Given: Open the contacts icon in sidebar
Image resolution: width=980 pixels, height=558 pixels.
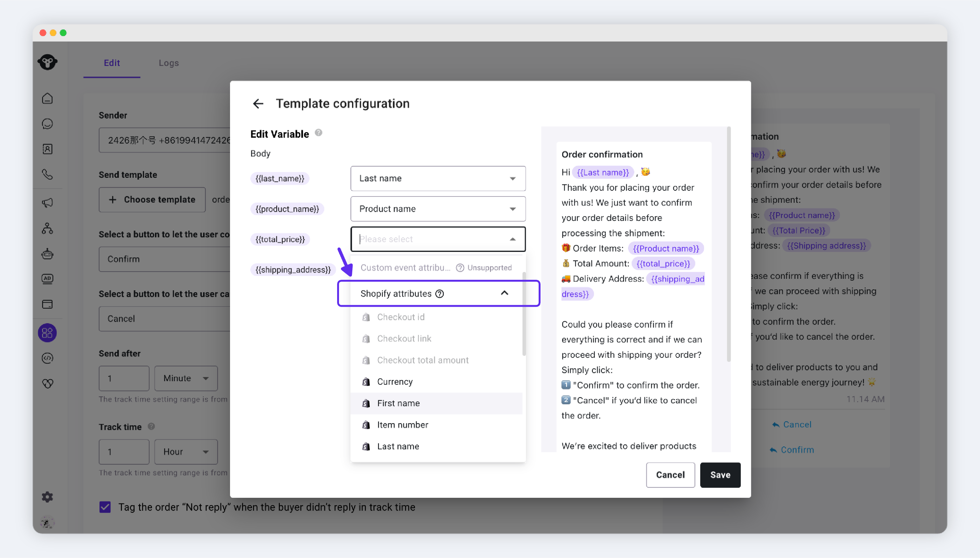Looking at the screenshot, I should [48, 149].
